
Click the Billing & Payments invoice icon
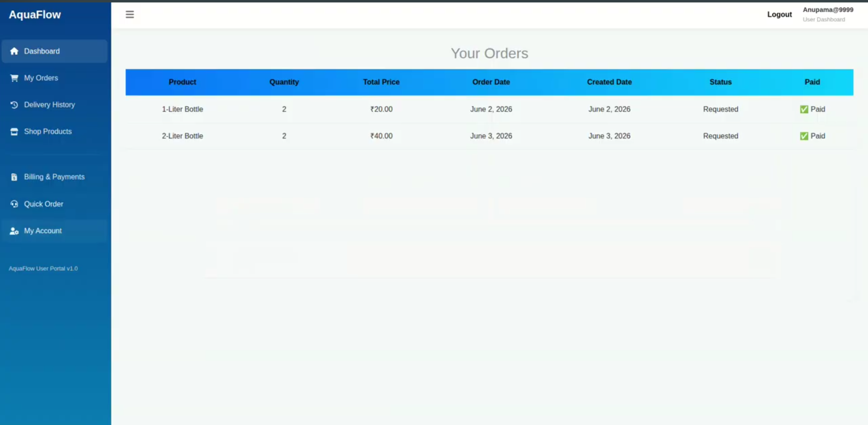click(14, 177)
